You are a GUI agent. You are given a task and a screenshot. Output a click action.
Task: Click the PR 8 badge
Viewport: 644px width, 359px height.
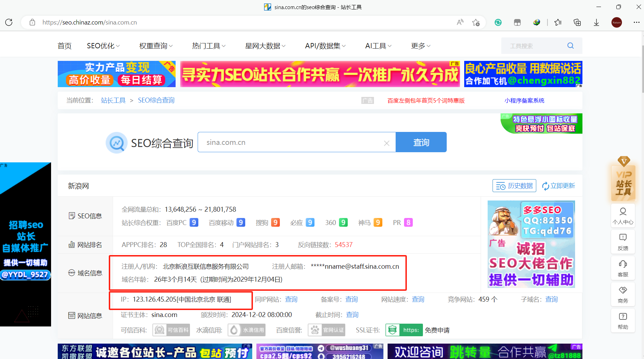tap(408, 223)
